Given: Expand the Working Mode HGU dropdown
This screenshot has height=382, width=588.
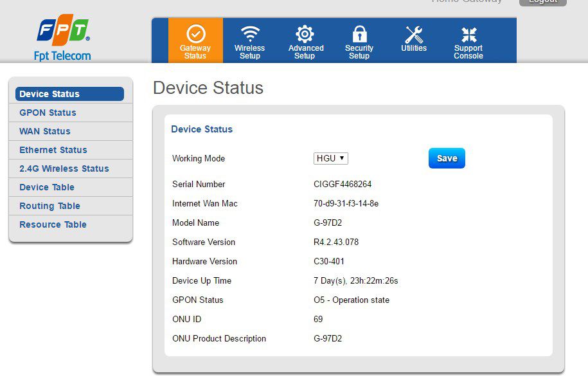Looking at the screenshot, I should (331, 158).
